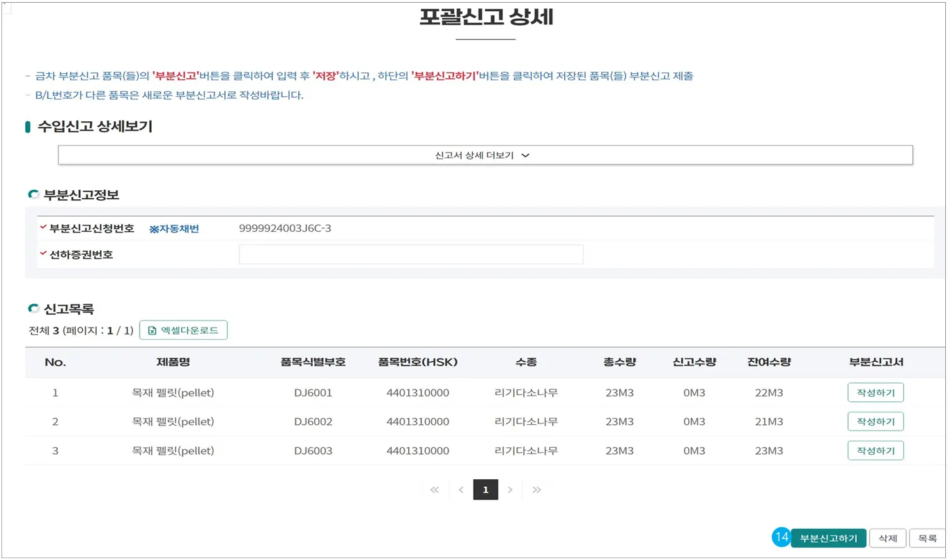The image size is (948, 560).
Task: Download the list via 엑셀다운로드
Action: pyautogui.click(x=183, y=330)
